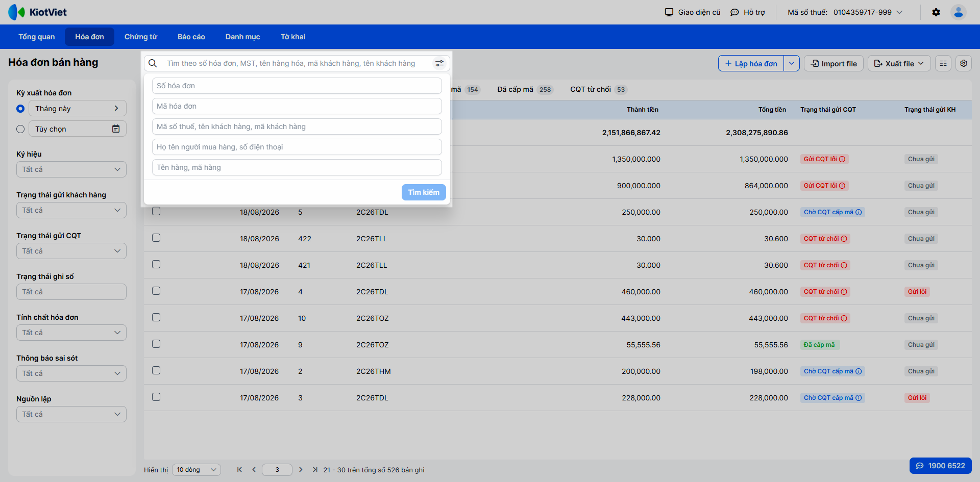Go to the previous page
This screenshot has height=482, width=980.
(x=254, y=470)
